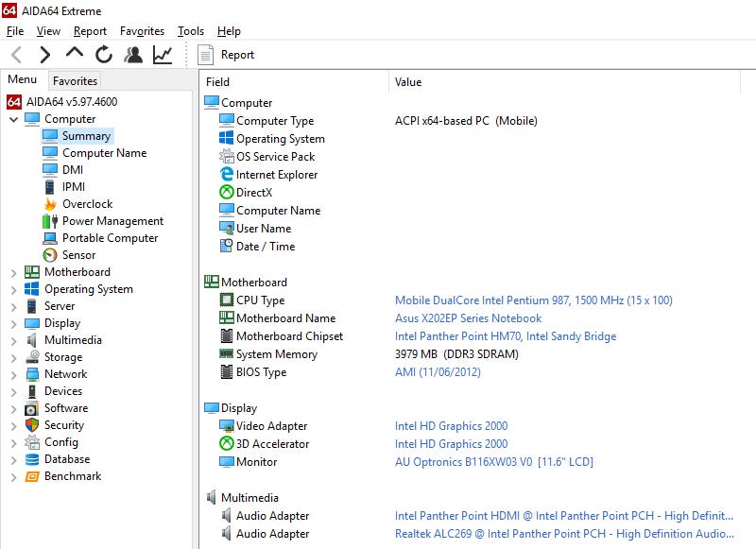Expand the Benchmark tree node
Viewport: 756px width, 549px height.
click(13, 476)
